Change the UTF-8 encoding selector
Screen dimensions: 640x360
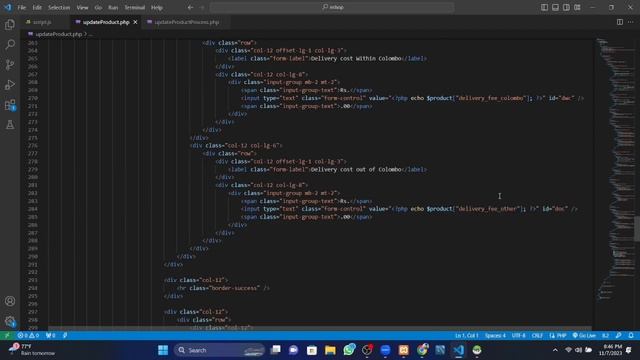(518, 336)
